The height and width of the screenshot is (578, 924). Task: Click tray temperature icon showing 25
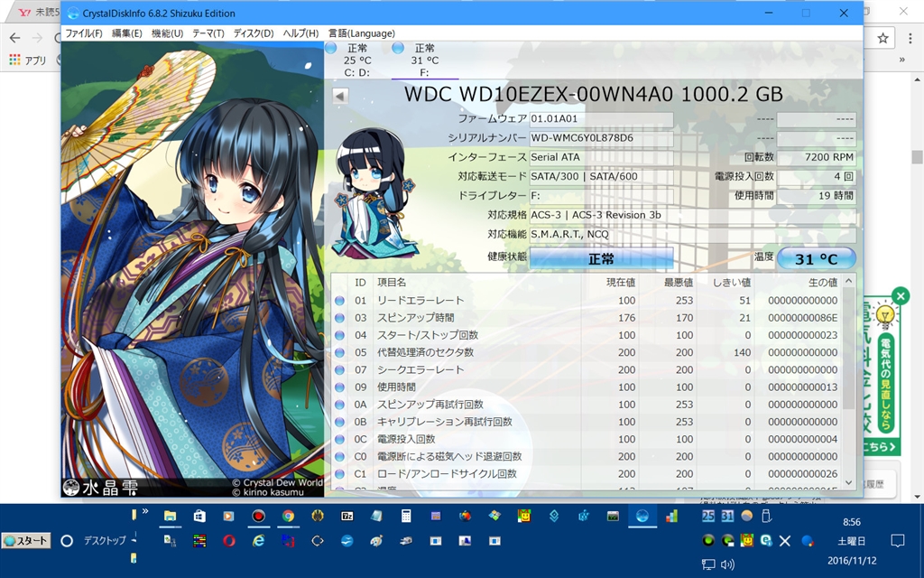pyautogui.click(x=708, y=516)
